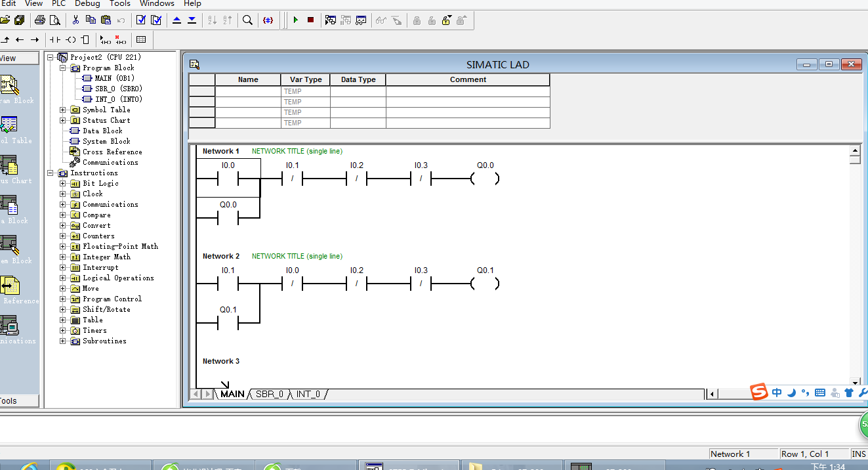Toggle Chart Status toolbar icon
This screenshot has width=868, height=470.
point(361,20)
